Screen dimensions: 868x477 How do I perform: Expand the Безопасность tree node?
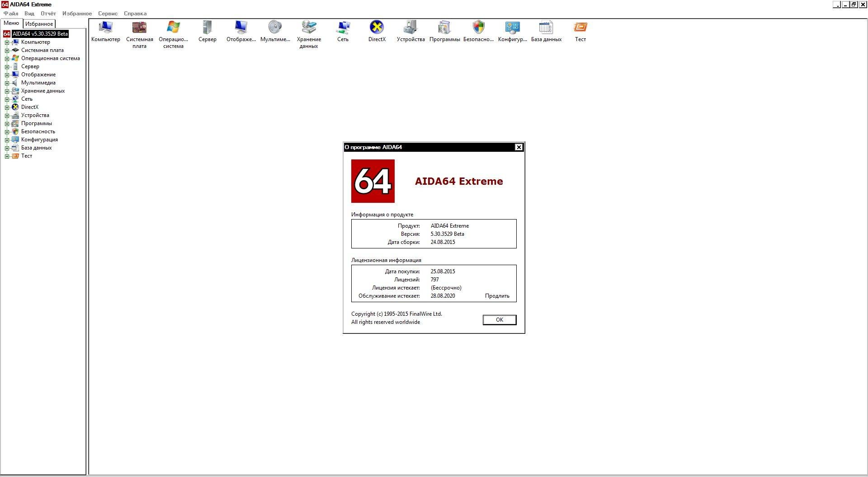[7, 132]
